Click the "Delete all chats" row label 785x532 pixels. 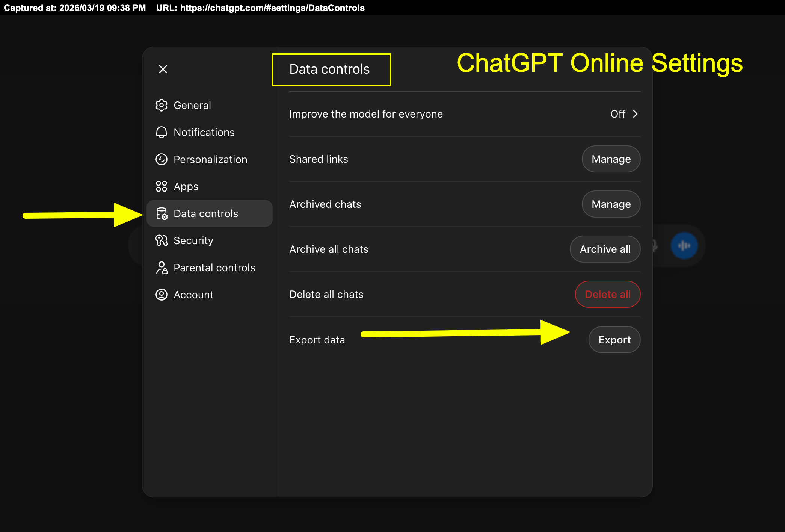coord(326,294)
